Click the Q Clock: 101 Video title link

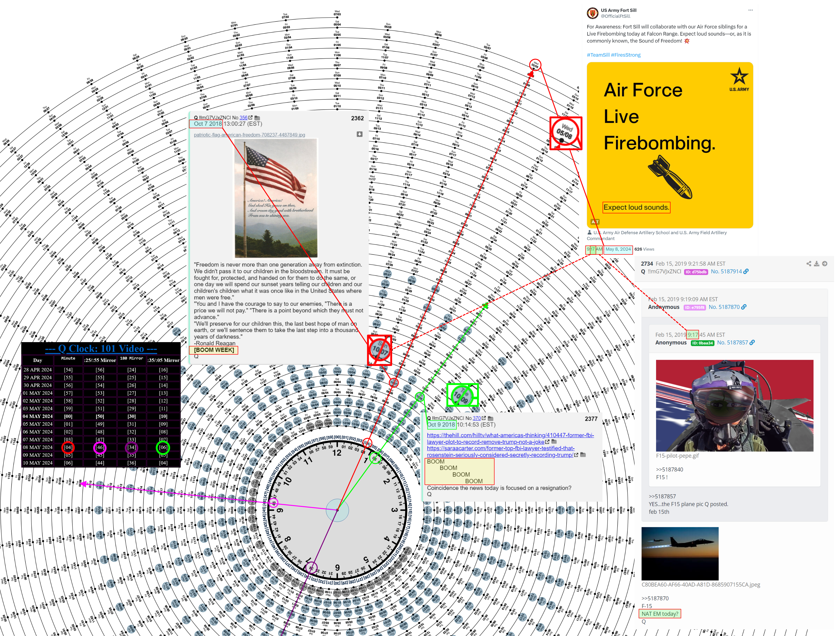tap(101, 349)
